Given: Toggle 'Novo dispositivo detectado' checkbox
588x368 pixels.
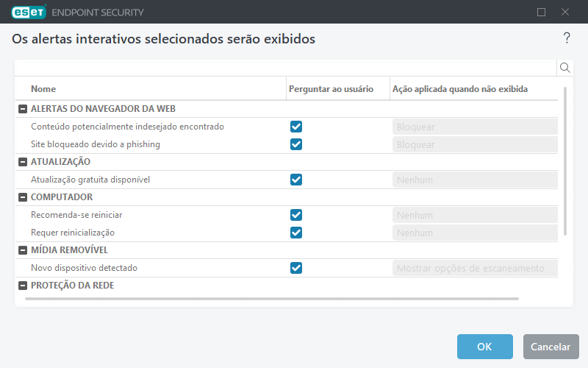Looking at the screenshot, I should pos(296,268).
